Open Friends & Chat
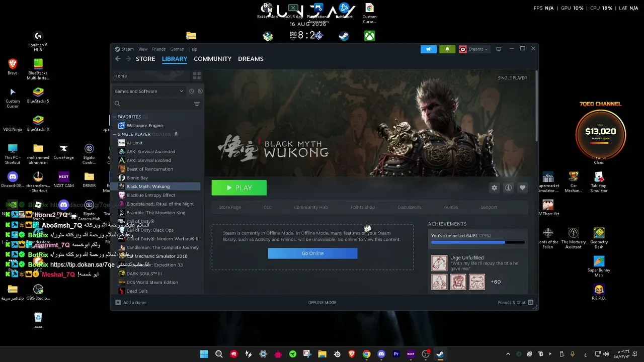 point(515,303)
